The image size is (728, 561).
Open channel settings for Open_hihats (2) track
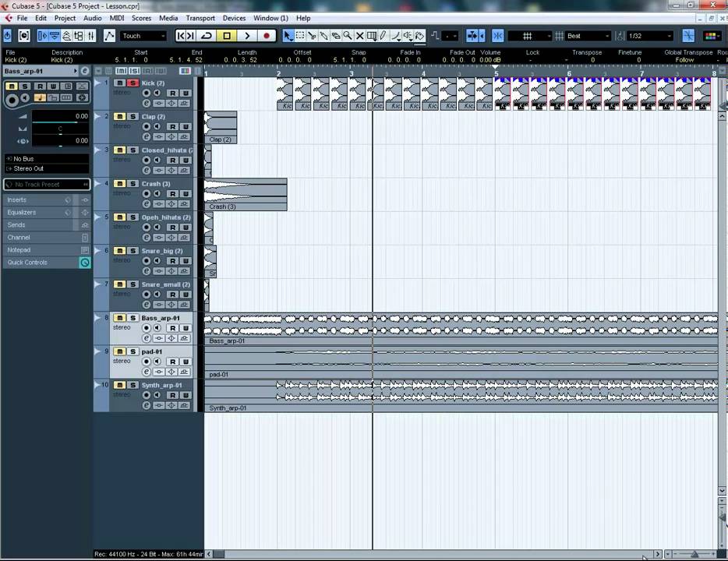(x=146, y=238)
